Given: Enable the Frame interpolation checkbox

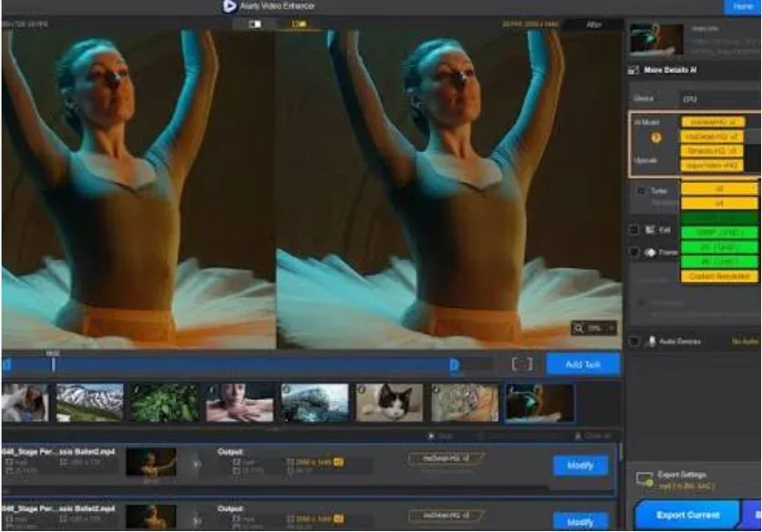Looking at the screenshot, I should coord(634,252).
